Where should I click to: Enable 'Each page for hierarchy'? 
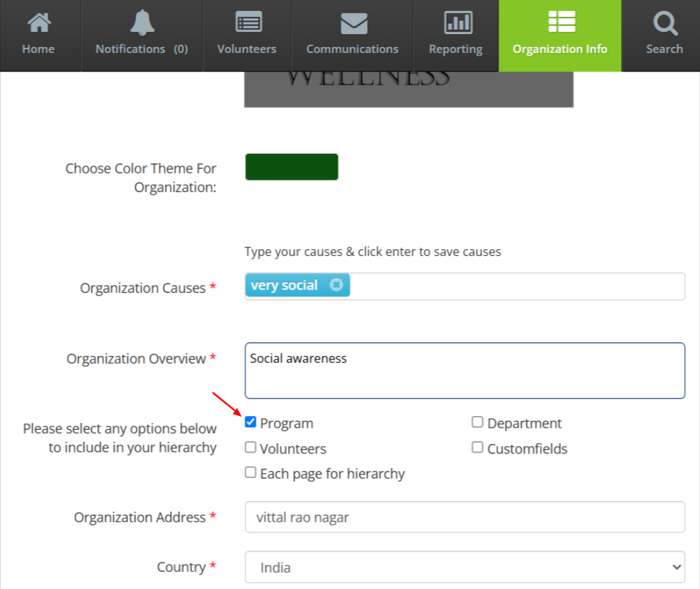[x=251, y=471]
